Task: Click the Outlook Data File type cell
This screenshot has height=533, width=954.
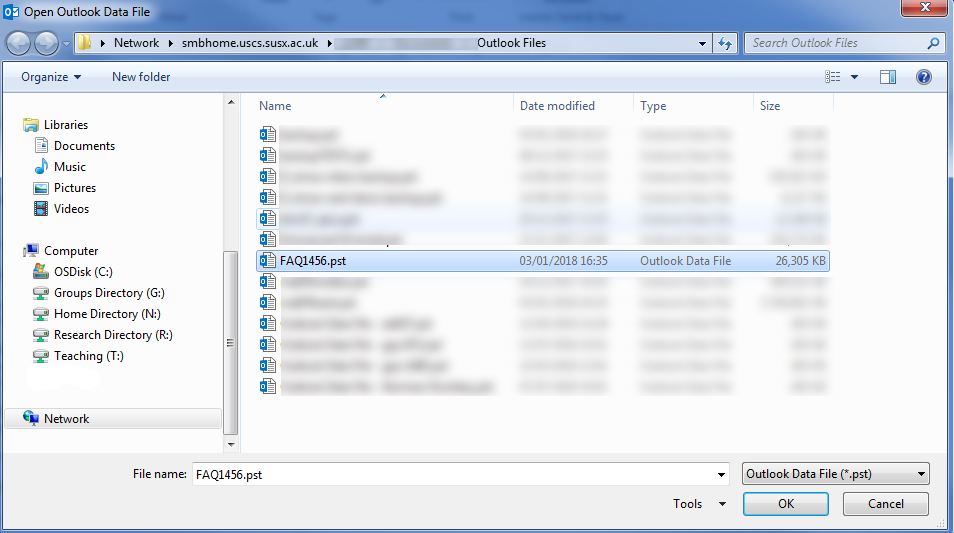Action: pyautogui.click(x=685, y=261)
